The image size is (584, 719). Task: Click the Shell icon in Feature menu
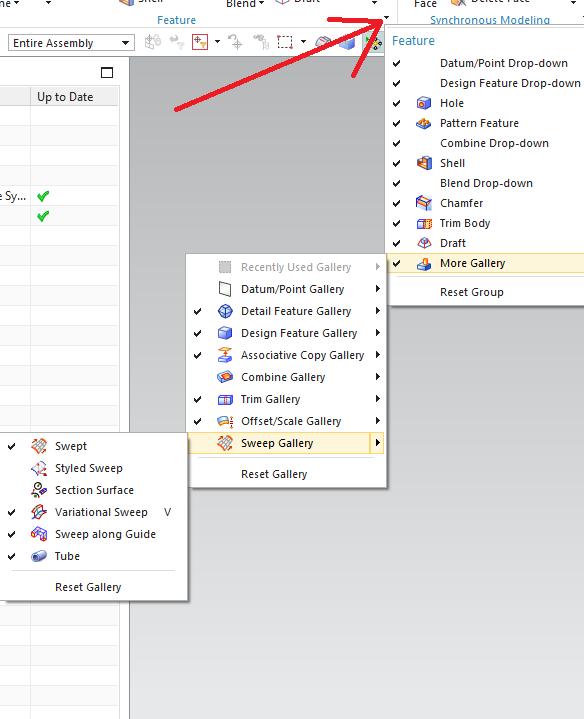[424, 163]
